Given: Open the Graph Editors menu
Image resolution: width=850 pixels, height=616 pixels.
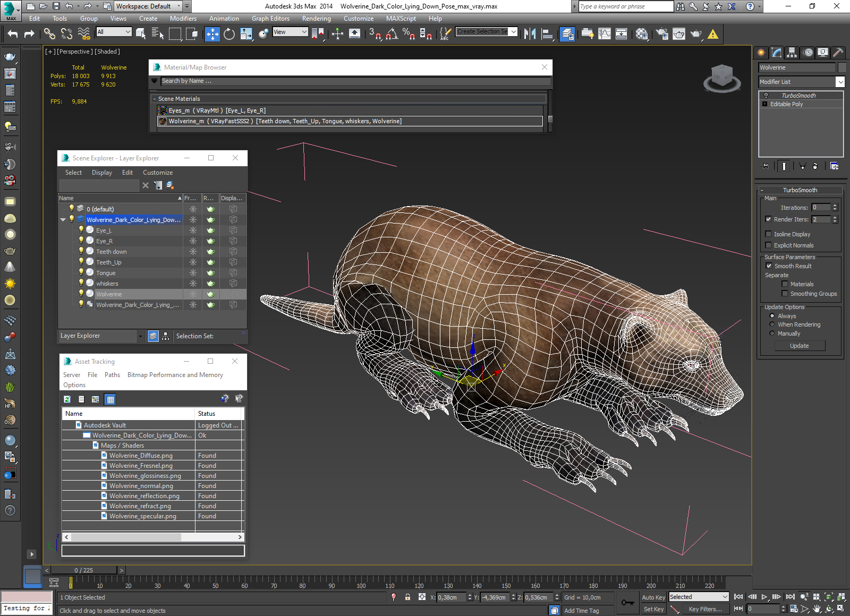Looking at the screenshot, I should click(x=270, y=19).
